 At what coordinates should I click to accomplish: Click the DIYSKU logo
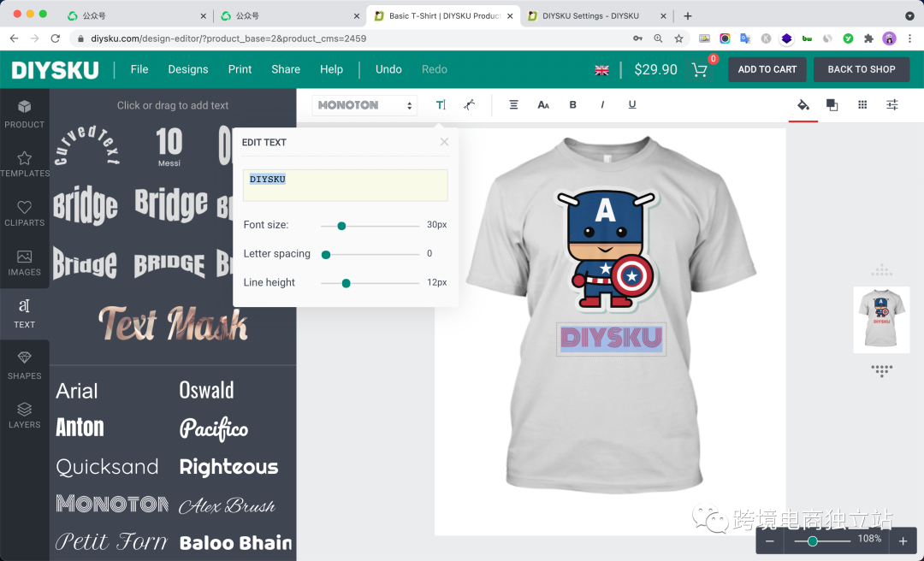point(56,70)
